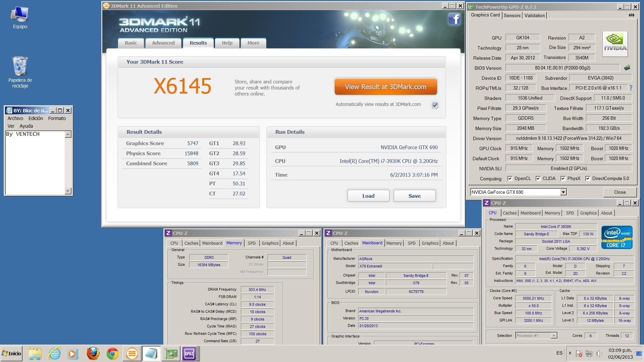
Task: Open the Formato menu in Notepad
Action: tap(57, 118)
